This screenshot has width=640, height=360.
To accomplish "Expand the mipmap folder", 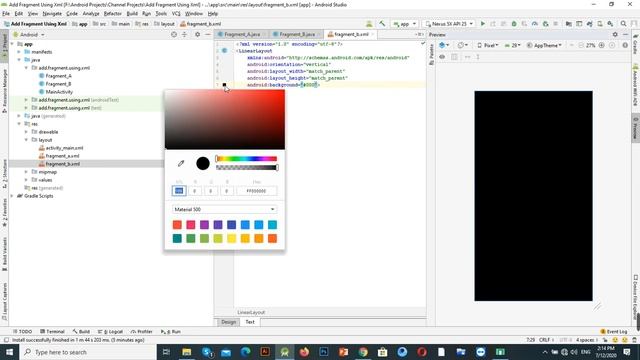I will point(26,172).
